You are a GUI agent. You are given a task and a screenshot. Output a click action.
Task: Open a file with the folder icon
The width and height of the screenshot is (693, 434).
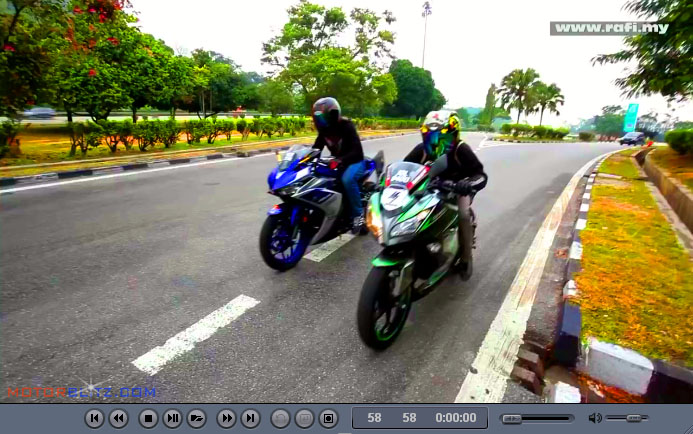coord(197,419)
